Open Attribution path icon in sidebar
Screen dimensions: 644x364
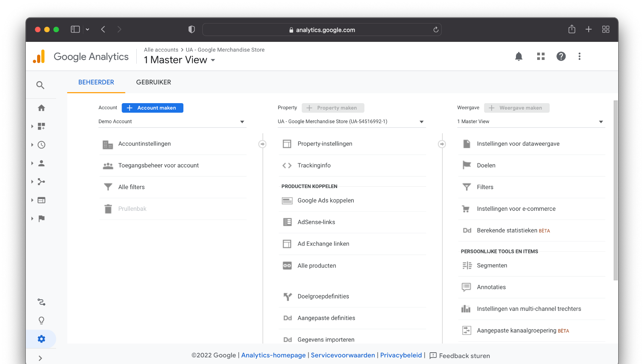tap(42, 302)
